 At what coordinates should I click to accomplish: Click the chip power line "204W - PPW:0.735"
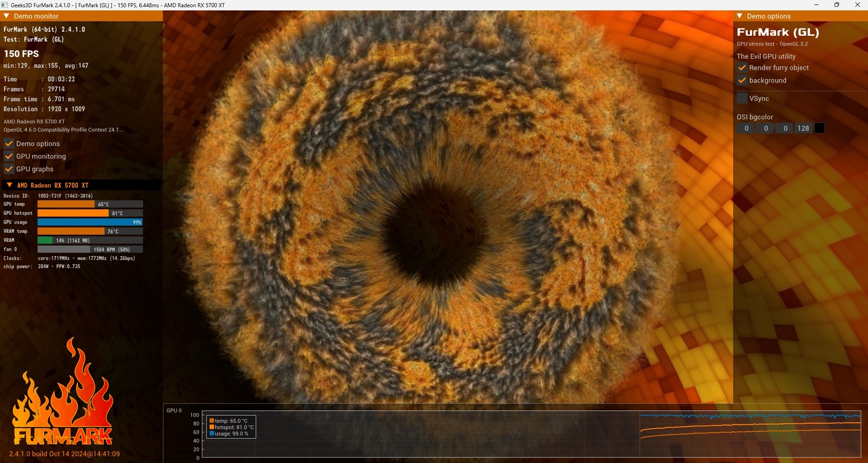tap(59, 266)
